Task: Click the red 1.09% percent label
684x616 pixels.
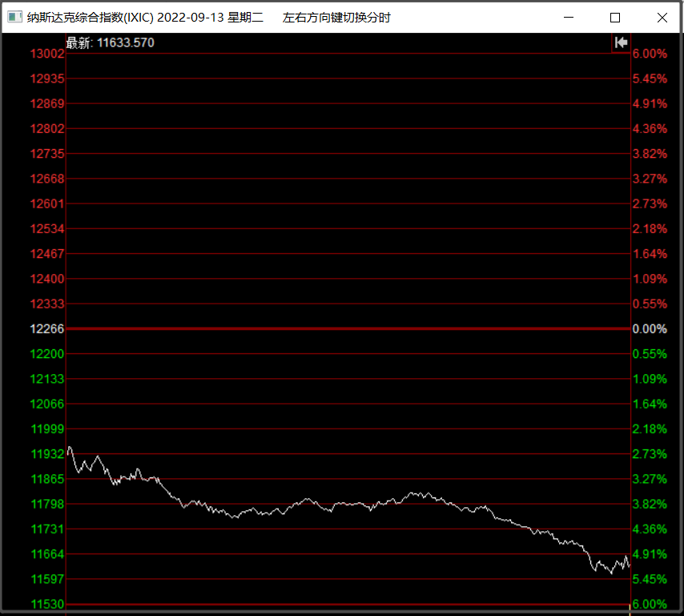Action: tap(650, 279)
